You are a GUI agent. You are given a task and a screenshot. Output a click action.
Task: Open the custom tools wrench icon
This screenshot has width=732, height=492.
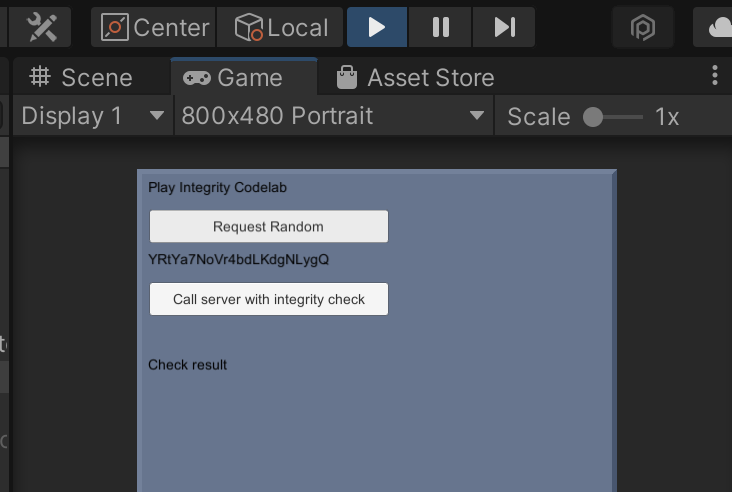click(42, 27)
